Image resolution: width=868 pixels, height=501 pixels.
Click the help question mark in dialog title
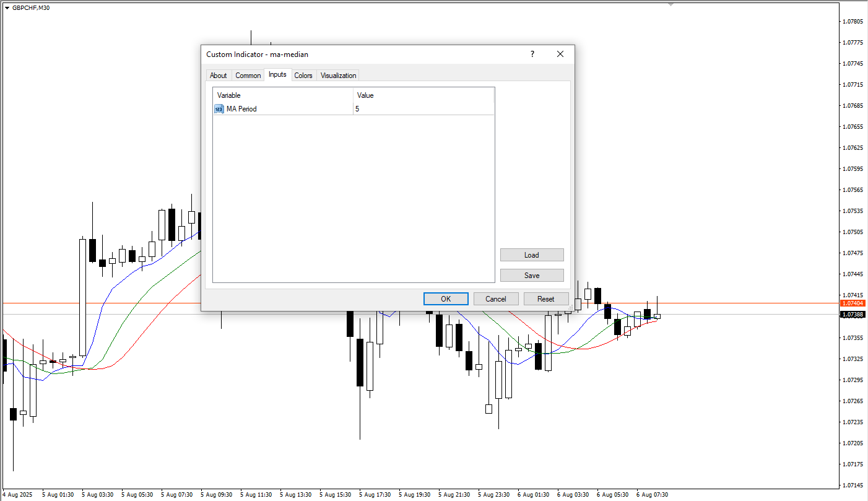click(532, 54)
